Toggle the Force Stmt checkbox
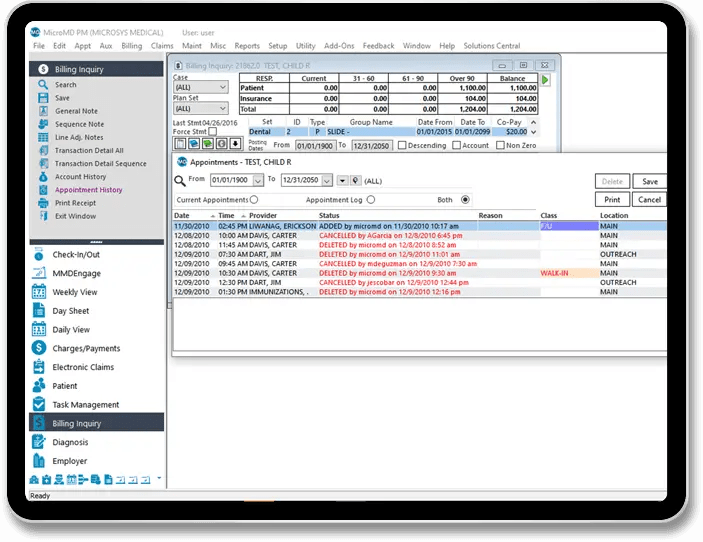703x542 pixels. click(x=213, y=131)
